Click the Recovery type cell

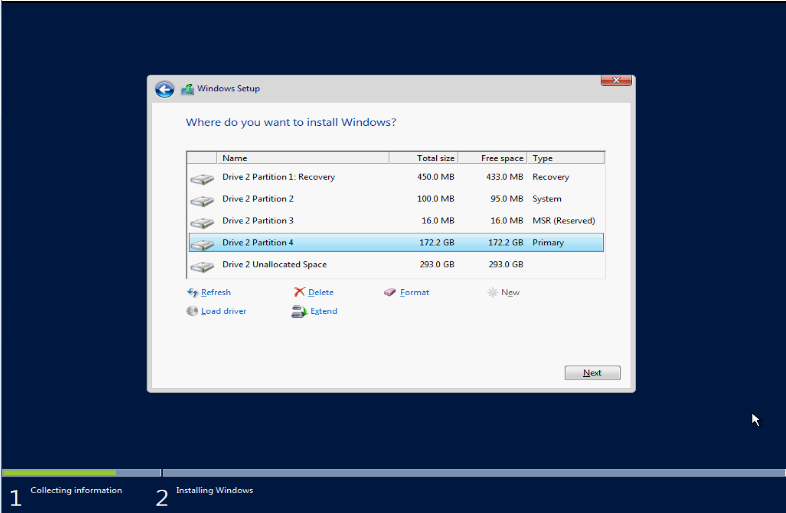point(550,177)
